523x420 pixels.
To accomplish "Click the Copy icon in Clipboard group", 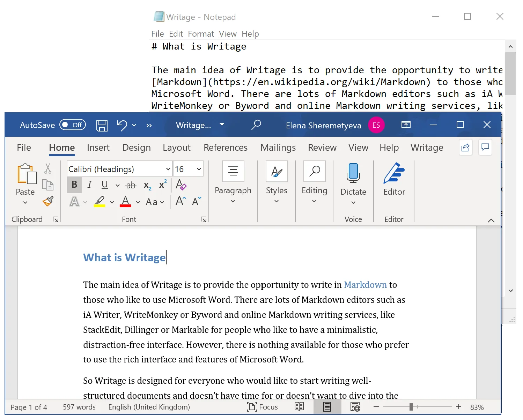I will click(48, 185).
